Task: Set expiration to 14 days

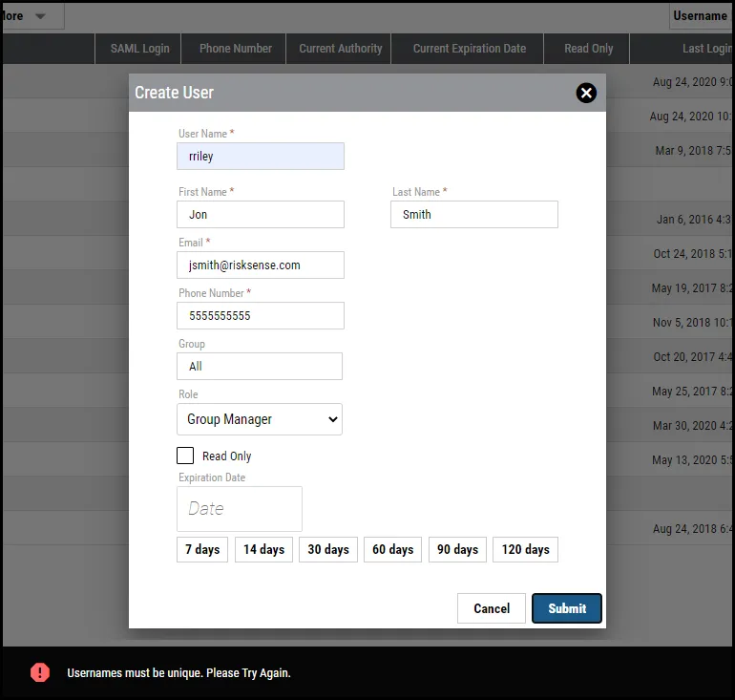Action: click(263, 549)
